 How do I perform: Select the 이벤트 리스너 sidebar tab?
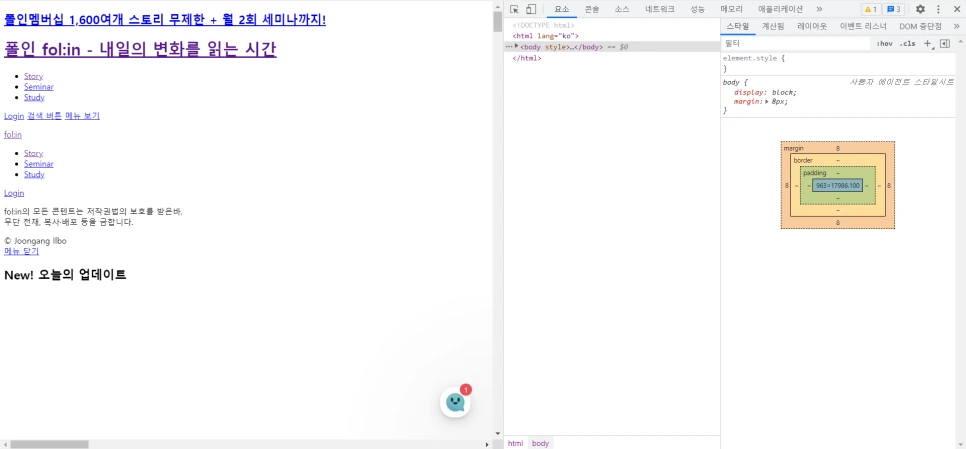[862, 26]
